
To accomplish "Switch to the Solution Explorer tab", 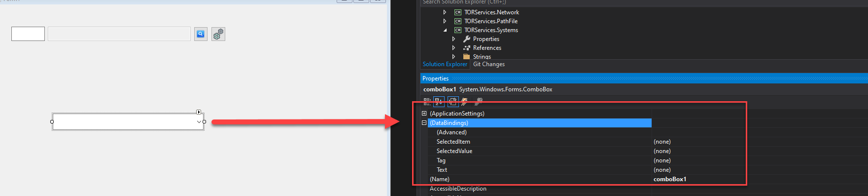I will point(445,64).
